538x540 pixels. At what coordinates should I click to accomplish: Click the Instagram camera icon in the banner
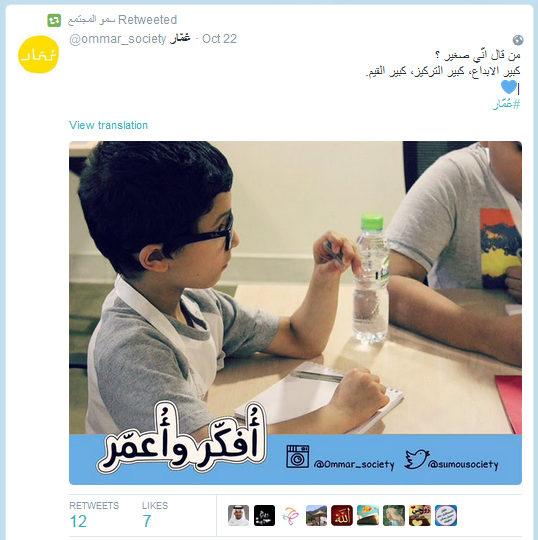298,456
